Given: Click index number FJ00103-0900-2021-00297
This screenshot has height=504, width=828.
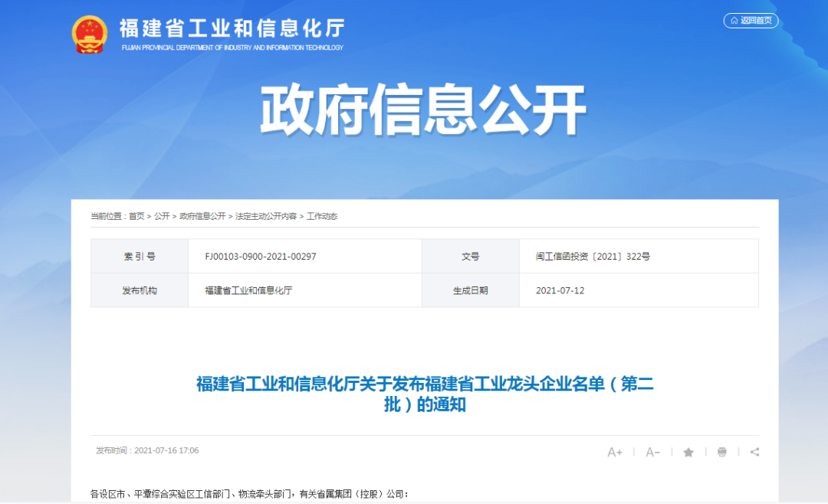Looking at the screenshot, I should [x=261, y=257].
